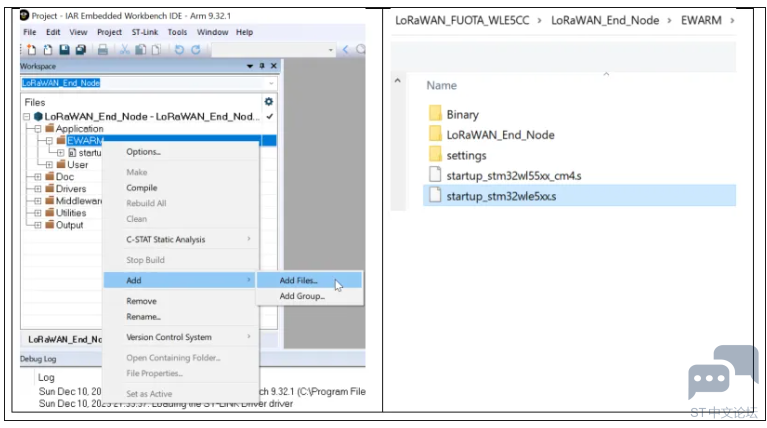Open the View menu
This screenshot has width=767, height=428.
click(78, 32)
